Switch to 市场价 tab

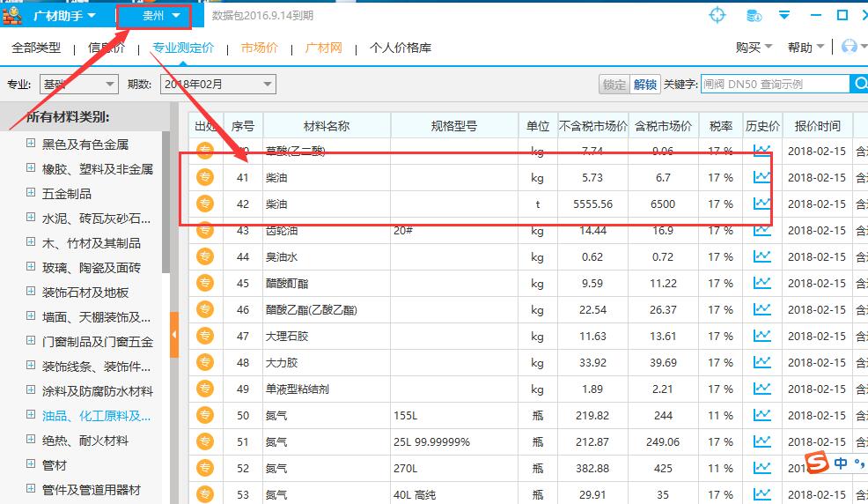pyautogui.click(x=259, y=48)
